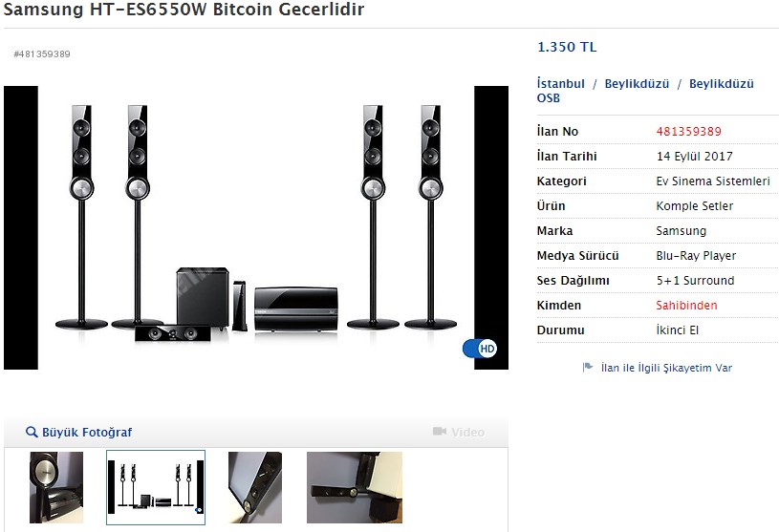Select the full speaker set thumbnail
This screenshot has width=779, height=532.
point(156,487)
